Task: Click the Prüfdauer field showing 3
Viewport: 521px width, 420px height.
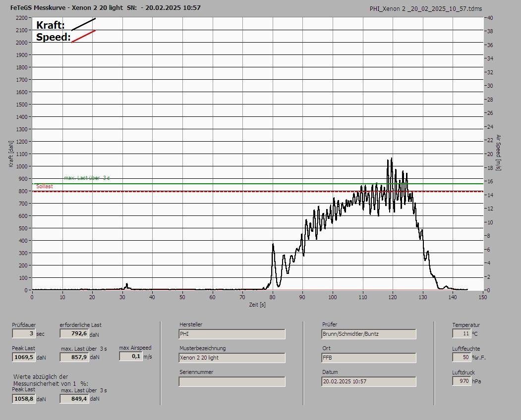Action: [24, 333]
